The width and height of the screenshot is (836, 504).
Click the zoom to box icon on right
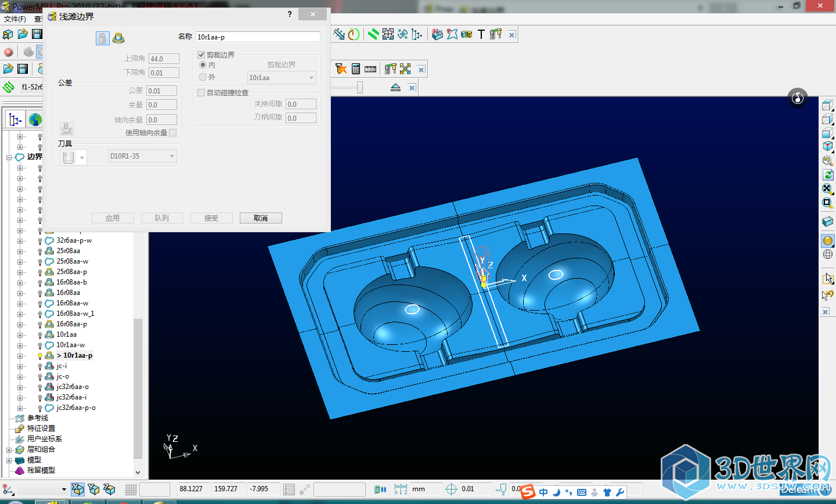pos(828,203)
